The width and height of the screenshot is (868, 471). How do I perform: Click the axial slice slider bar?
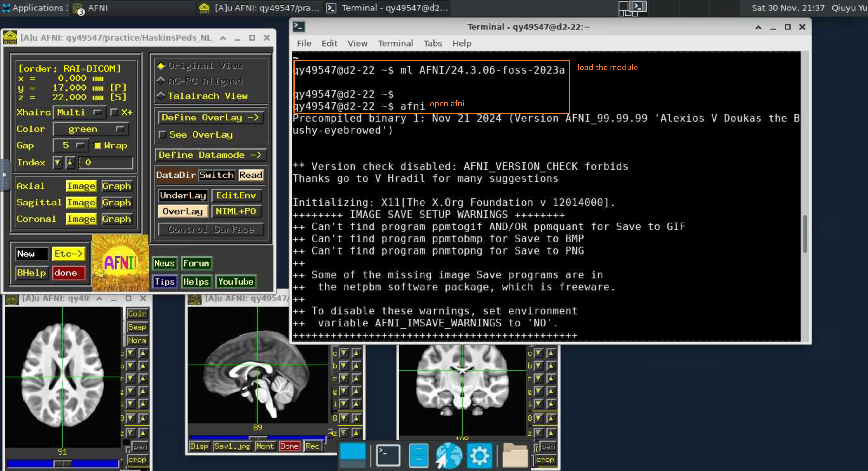coord(63,464)
